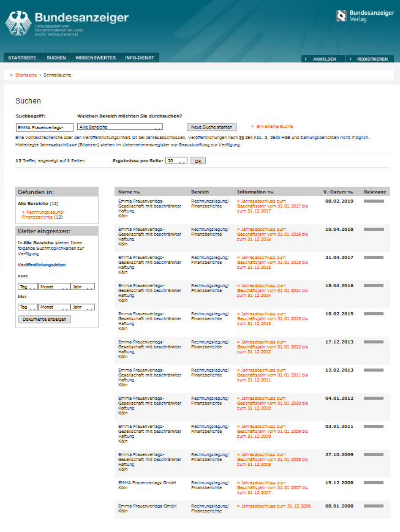Open the Erweiterte Suche link
Image resolution: width=400 pixels, height=532 pixels.
274,127
